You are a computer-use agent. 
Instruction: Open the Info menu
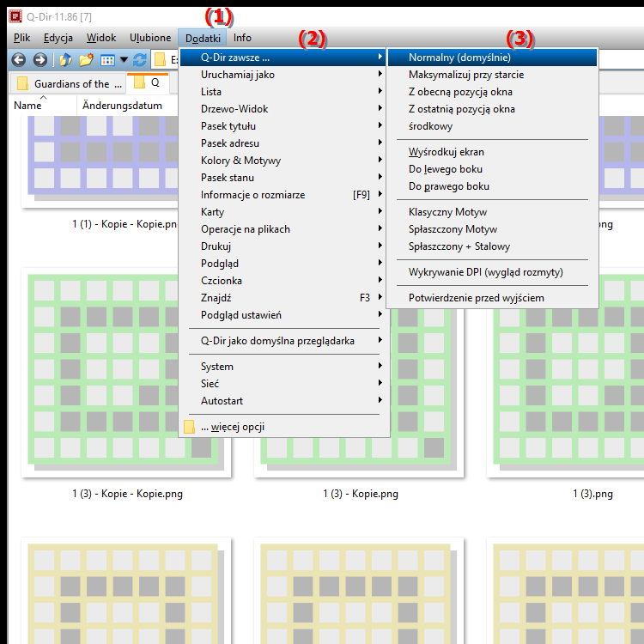pos(242,38)
